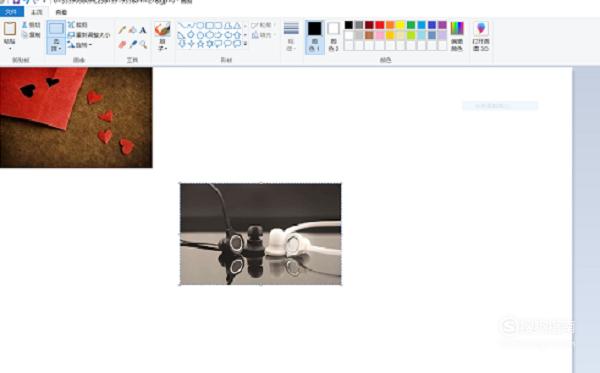Choose the Right triangle shape
Image resolution: width=600 pixels, height=373 pixels.
tap(182, 35)
